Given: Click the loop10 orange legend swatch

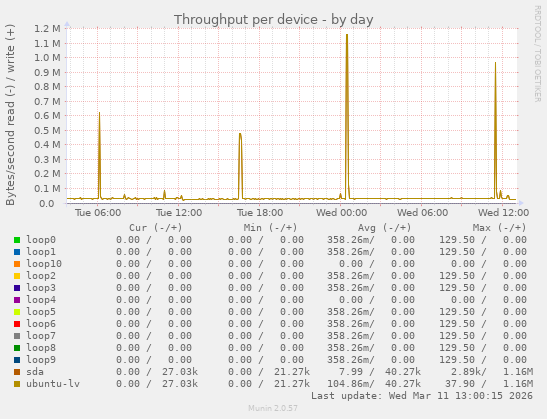Looking at the screenshot, I should 17,264.
